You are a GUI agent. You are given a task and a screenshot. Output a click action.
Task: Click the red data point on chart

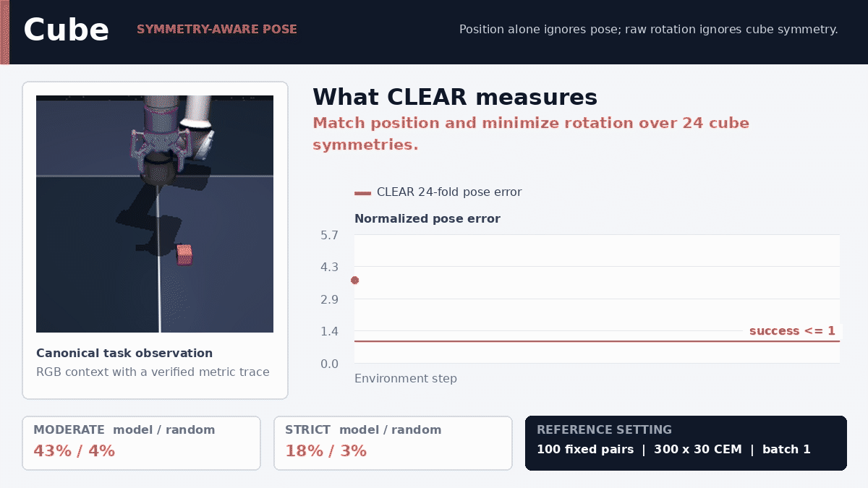(x=354, y=281)
